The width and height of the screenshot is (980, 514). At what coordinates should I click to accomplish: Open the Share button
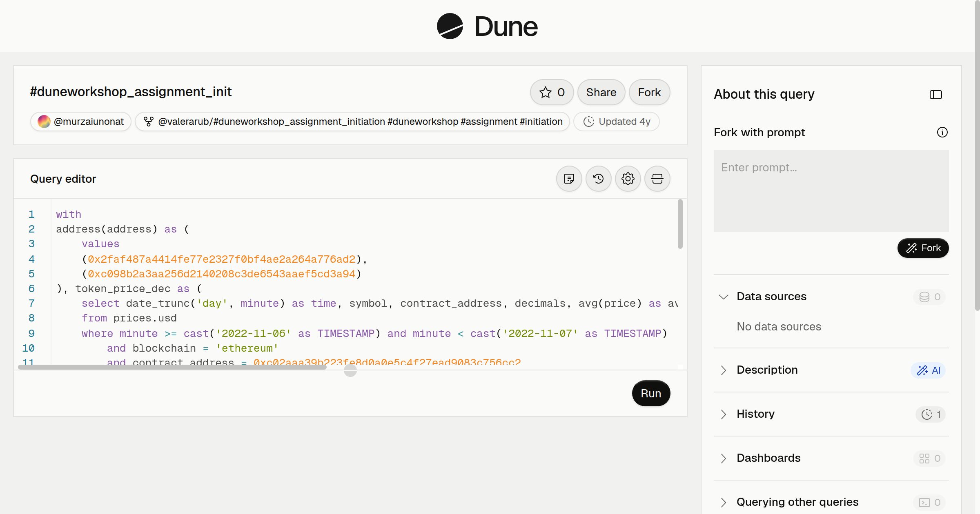point(601,92)
